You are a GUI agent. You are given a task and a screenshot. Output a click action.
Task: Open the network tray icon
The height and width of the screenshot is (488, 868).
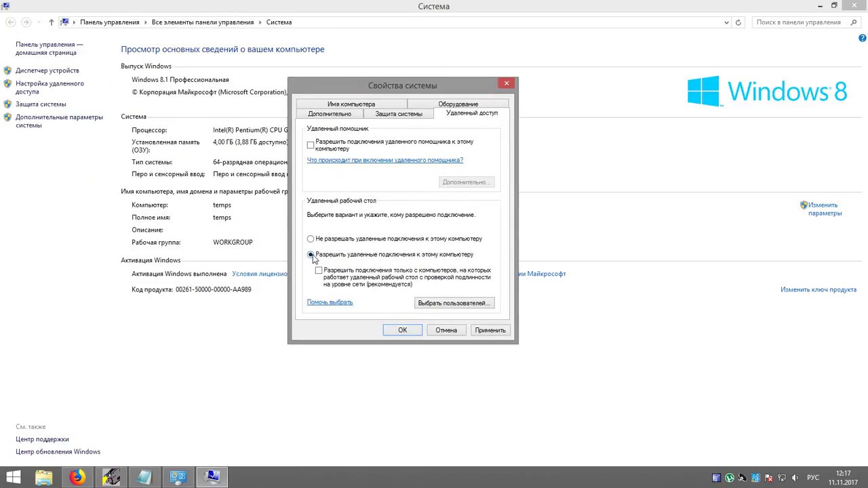(x=782, y=478)
